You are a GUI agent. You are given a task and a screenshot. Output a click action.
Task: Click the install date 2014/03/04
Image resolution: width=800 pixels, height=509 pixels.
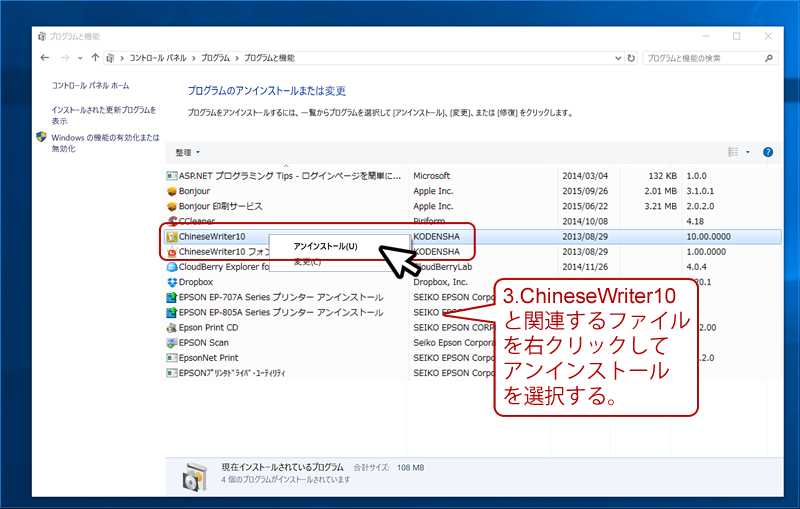[585, 176]
